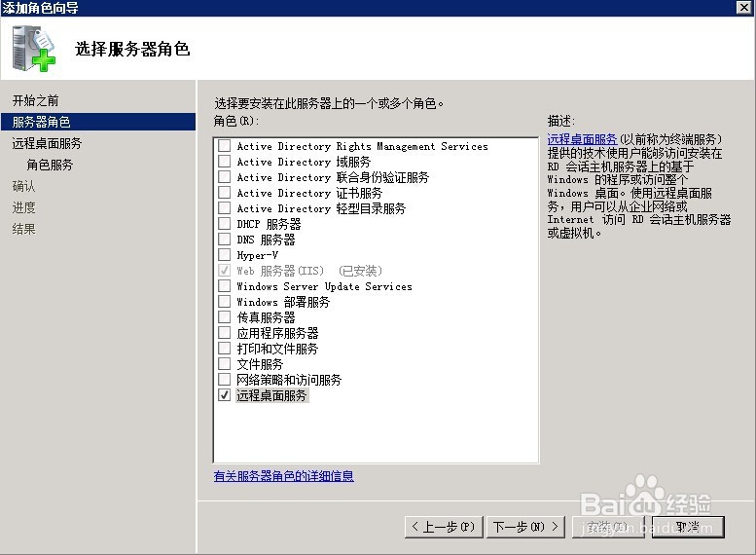Image resolution: width=756 pixels, height=555 pixels.
Task: Enable the Active Directory 域服务 checkbox
Action: point(224,162)
